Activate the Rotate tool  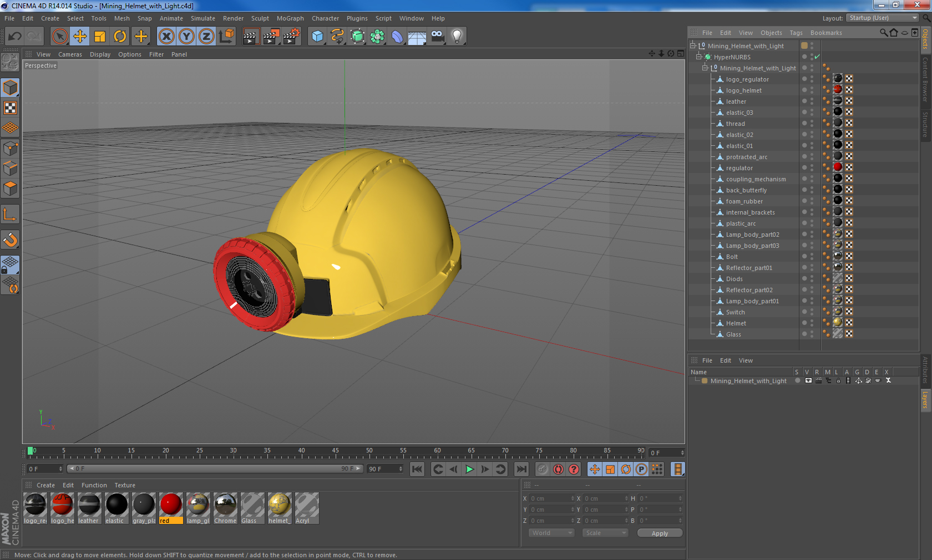pos(120,37)
